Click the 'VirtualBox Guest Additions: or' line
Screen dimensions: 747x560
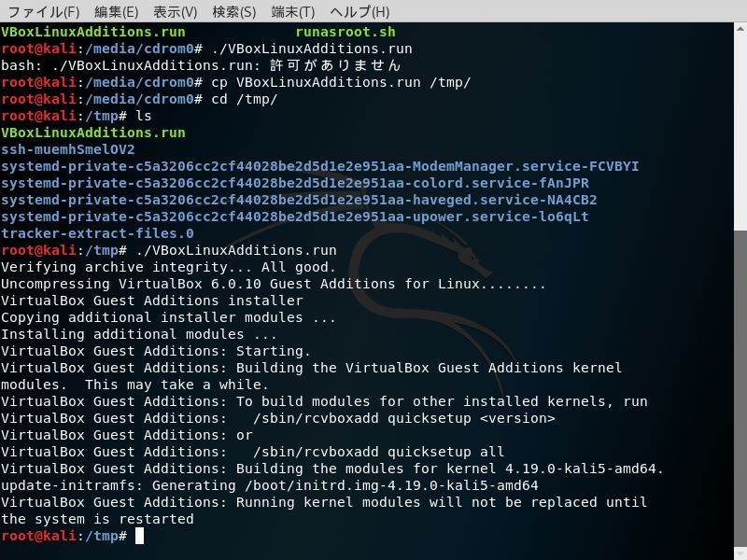click(x=126, y=435)
